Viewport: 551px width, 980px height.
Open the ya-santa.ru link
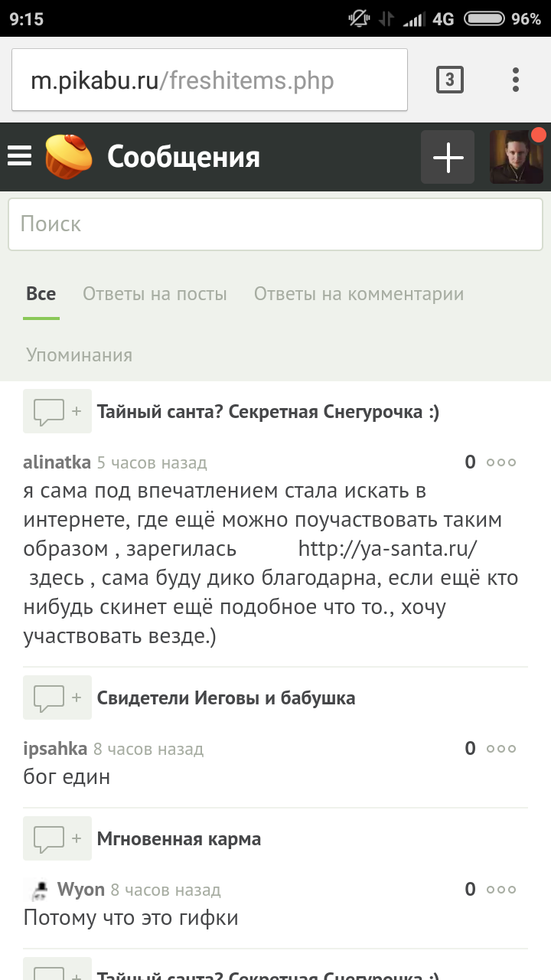(387, 549)
